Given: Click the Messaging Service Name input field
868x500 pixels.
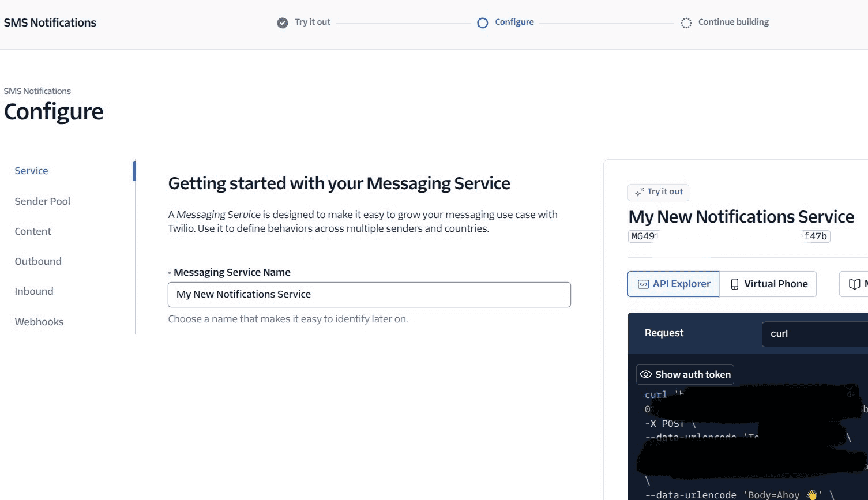Looking at the screenshot, I should click(x=369, y=295).
